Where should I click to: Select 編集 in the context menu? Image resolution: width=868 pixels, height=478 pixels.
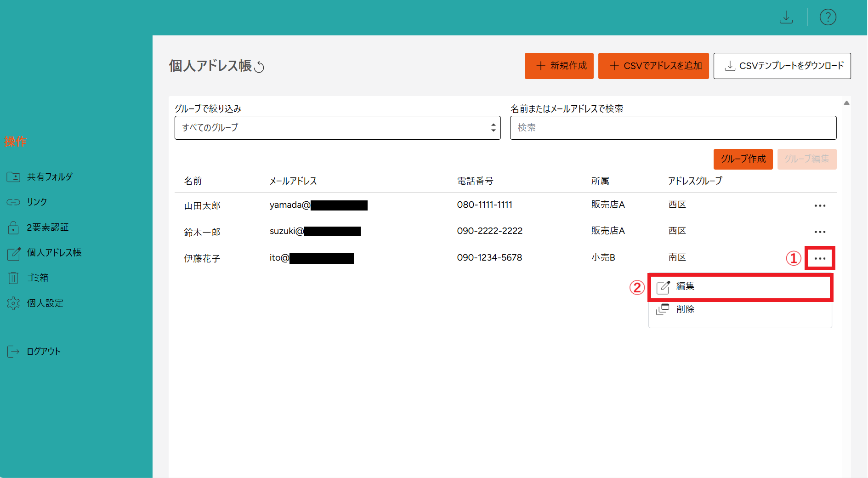point(740,287)
